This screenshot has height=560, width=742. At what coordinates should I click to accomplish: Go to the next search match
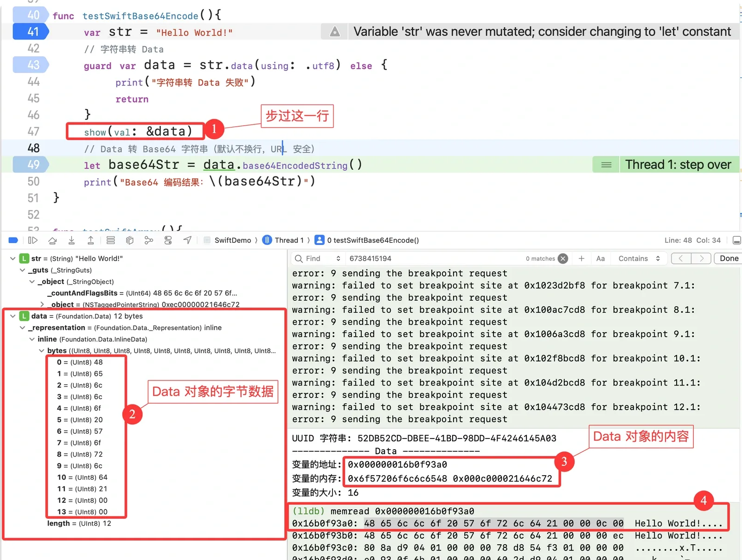701,258
